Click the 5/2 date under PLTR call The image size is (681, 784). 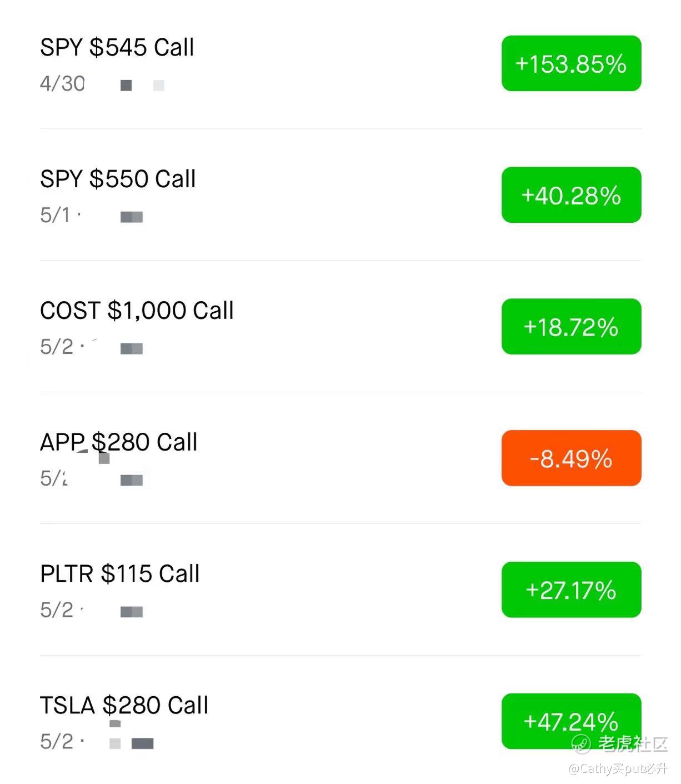coord(57,611)
